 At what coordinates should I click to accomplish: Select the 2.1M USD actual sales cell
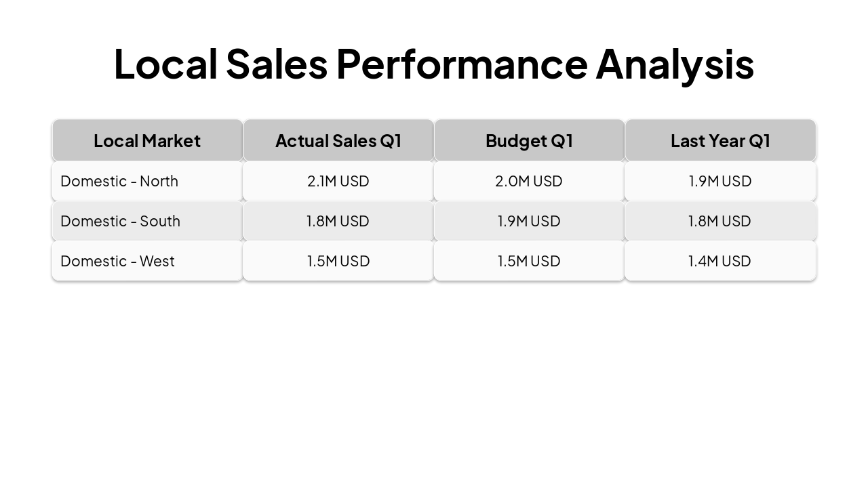pyautogui.click(x=338, y=181)
